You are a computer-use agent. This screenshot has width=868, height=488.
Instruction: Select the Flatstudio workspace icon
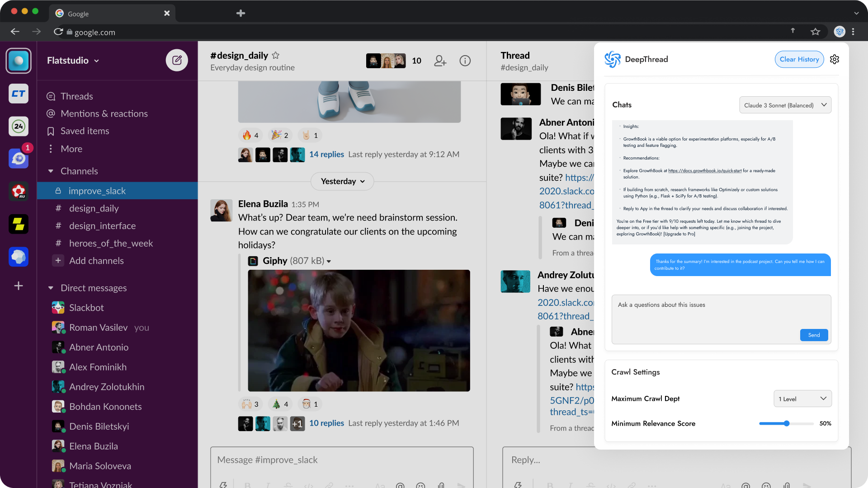click(19, 61)
